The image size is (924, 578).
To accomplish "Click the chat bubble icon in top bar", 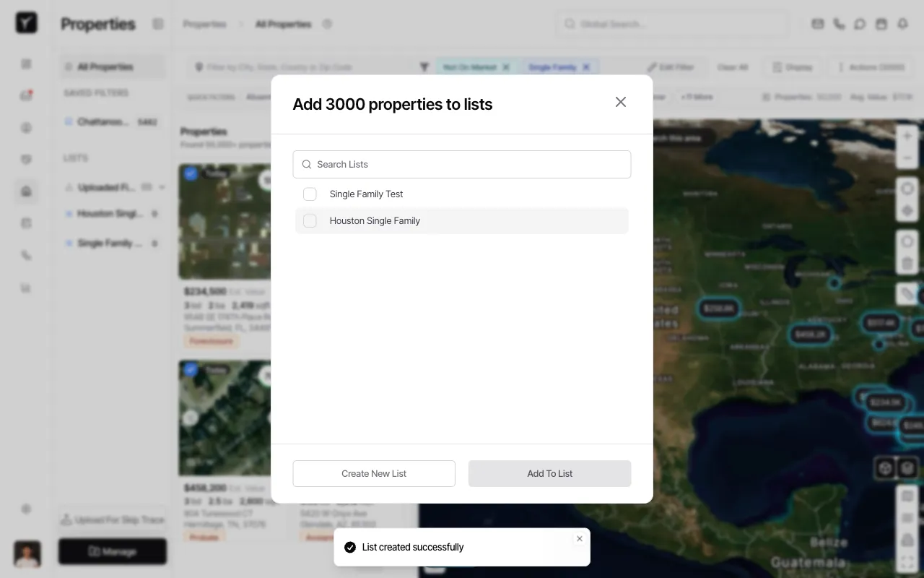I will pos(860,24).
